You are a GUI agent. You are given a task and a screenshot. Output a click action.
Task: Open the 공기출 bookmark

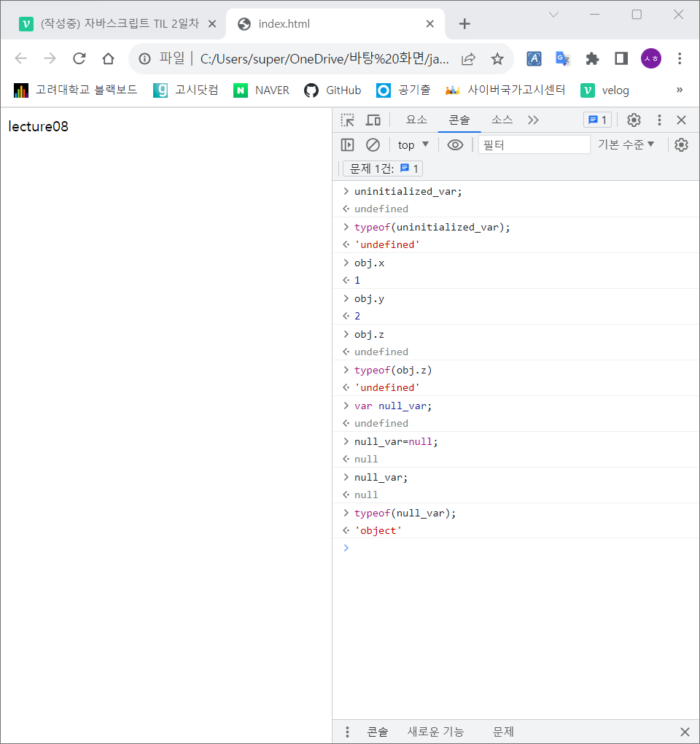click(x=403, y=90)
